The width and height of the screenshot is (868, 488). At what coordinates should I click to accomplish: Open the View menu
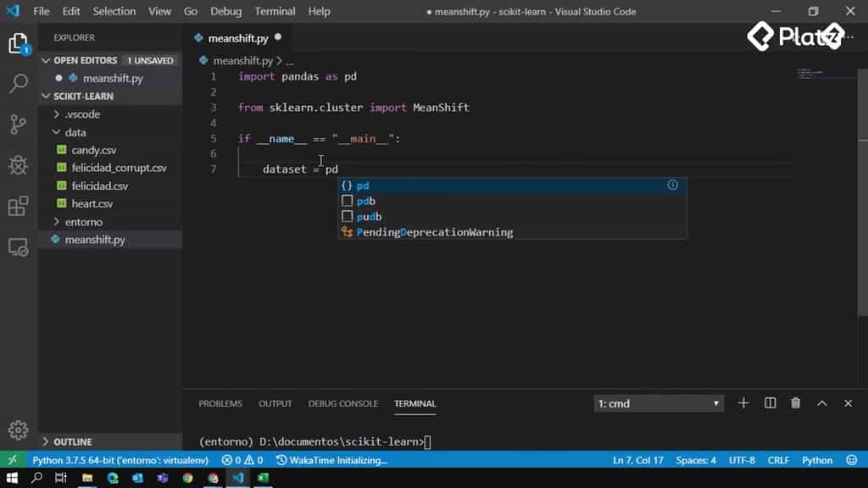[159, 11]
